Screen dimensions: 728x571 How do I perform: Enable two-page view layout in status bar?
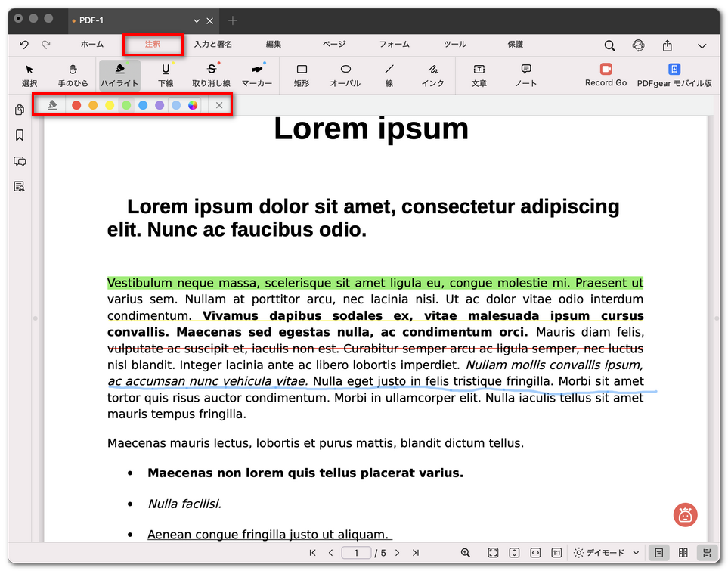point(683,553)
